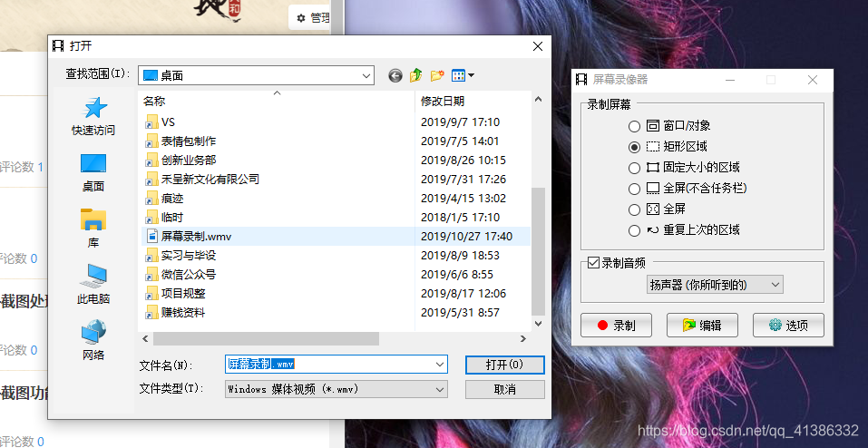868x448 pixels.
Task: Click the 屏幕录制.wmv file icon
Action: pyautogui.click(x=151, y=237)
